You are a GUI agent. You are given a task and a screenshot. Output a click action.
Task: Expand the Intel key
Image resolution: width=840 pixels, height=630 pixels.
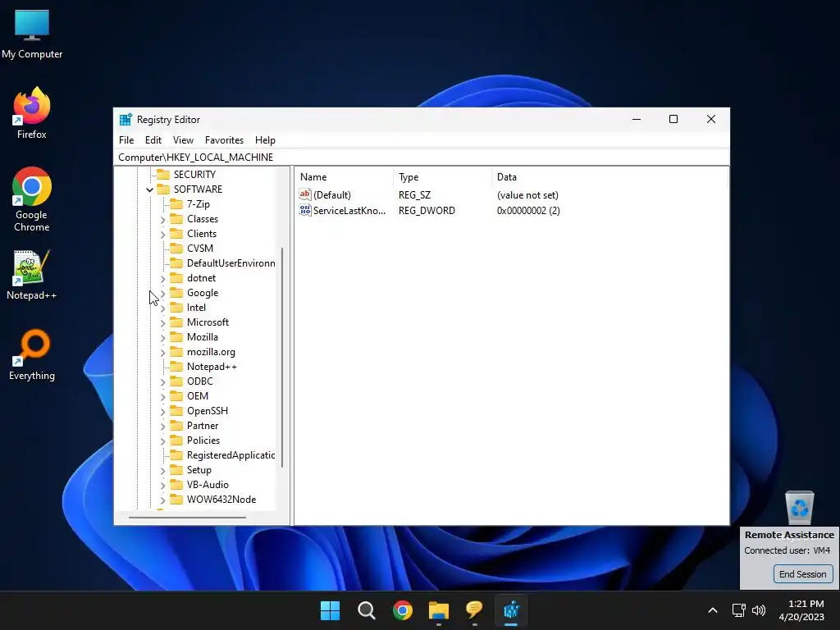point(163,308)
